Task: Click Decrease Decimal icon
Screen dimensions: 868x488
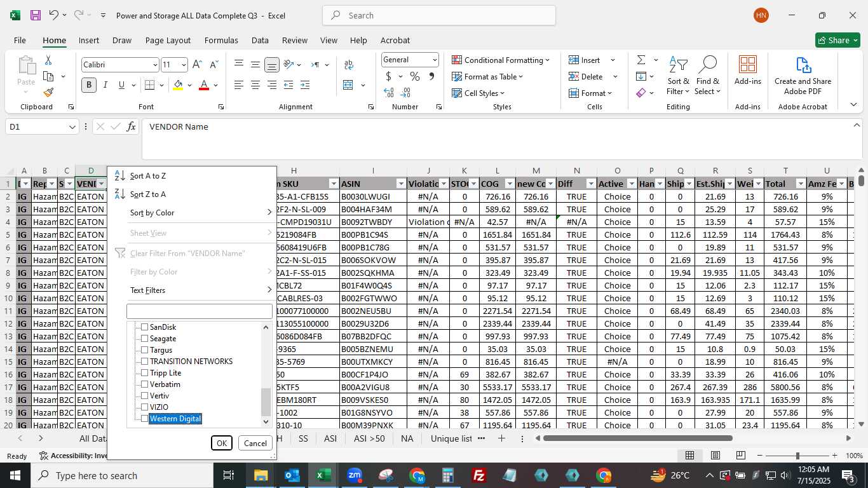Action: tap(406, 93)
